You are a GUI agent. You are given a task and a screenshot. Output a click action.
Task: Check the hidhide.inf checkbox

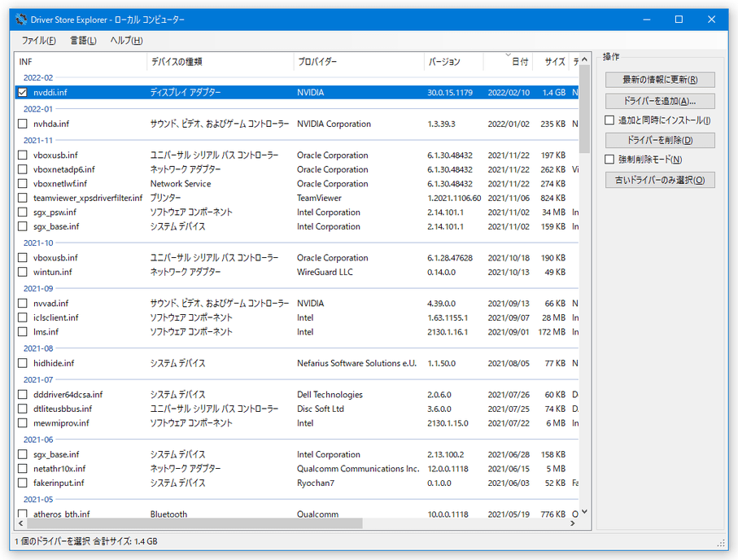click(23, 363)
